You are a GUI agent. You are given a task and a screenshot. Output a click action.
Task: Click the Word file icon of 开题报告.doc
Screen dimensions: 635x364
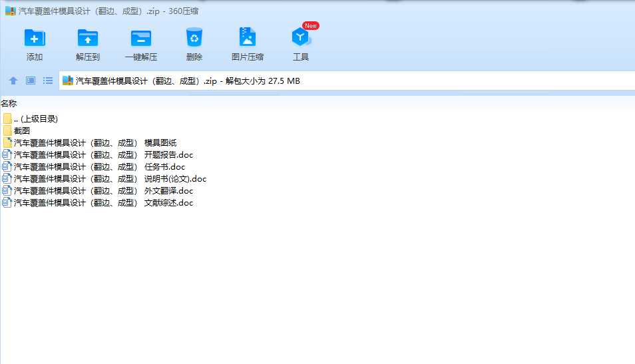(7, 154)
